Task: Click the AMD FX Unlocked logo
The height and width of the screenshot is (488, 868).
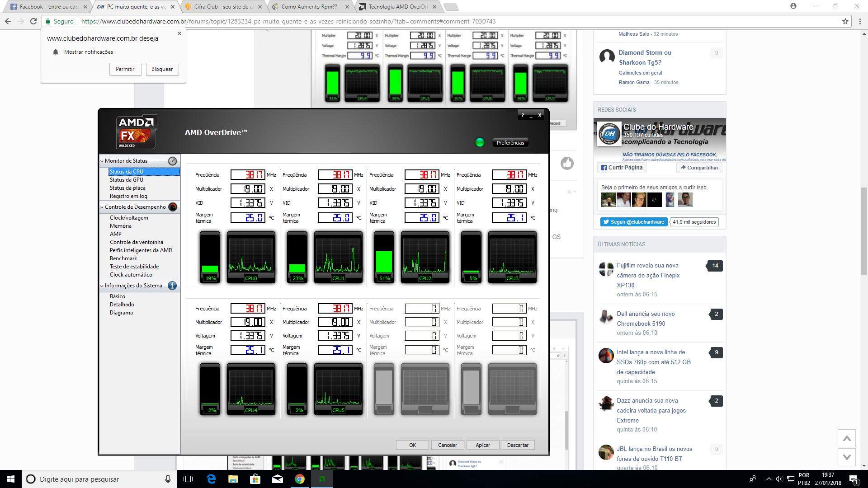Action: pos(136,132)
